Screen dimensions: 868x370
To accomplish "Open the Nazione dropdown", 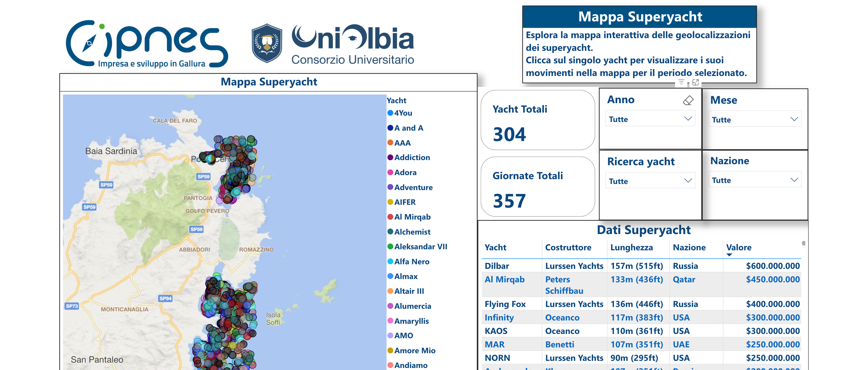I will 755,180.
